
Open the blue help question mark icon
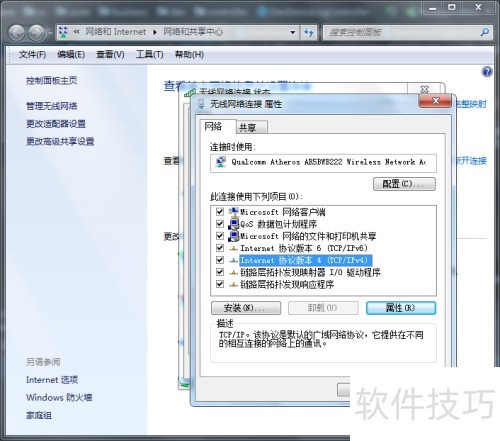point(487,72)
